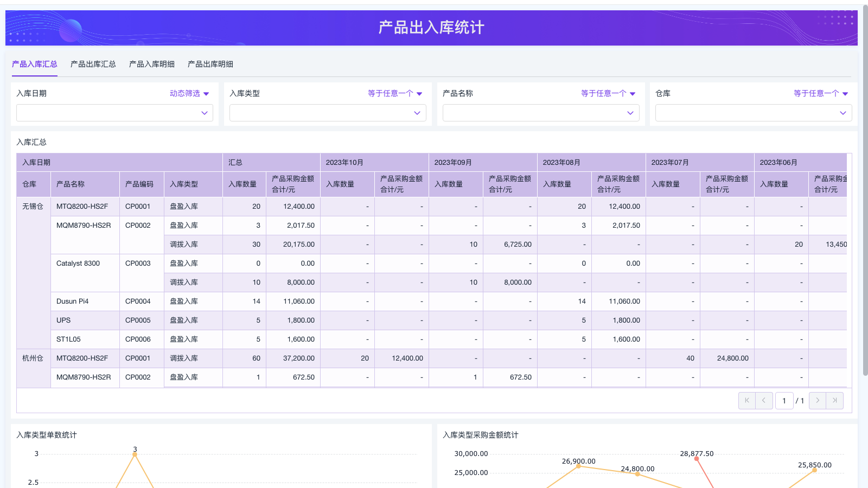The width and height of the screenshot is (868, 488).
Task: Open 等于任意一个 condition for 仓库
Action: [x=821, y=93]
